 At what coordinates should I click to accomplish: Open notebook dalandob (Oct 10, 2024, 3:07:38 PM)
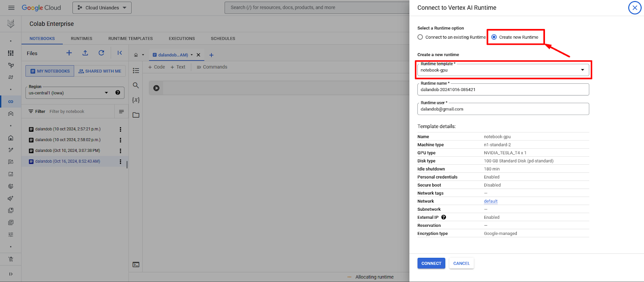[x=68, y=151]
